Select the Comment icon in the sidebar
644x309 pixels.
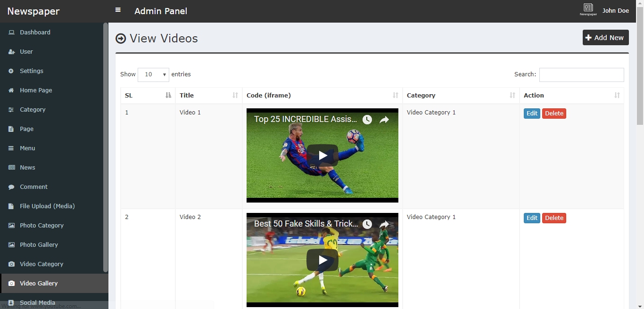tap(10, 187)
